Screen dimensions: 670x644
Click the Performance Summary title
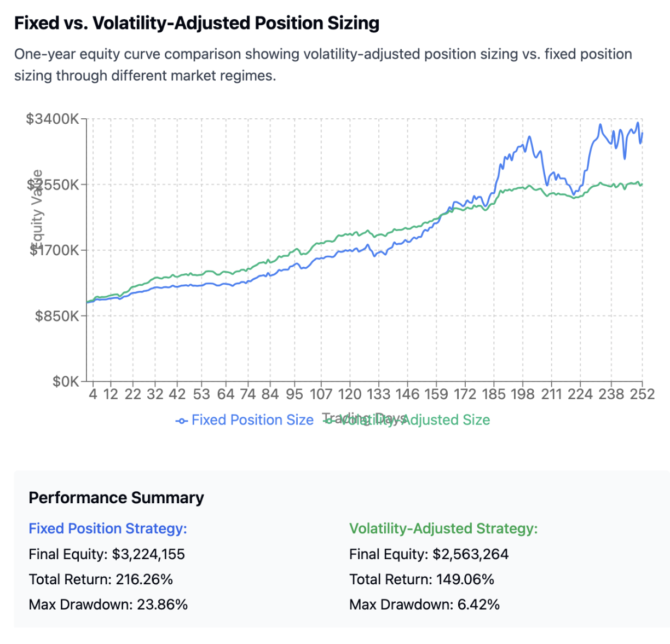(116, 498)
